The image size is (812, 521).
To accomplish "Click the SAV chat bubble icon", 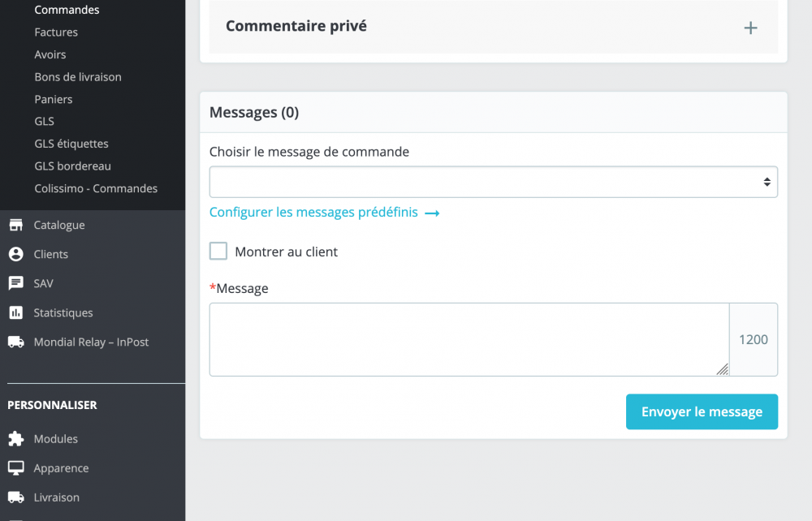I will pyautogui.click(x=15, y=283).
